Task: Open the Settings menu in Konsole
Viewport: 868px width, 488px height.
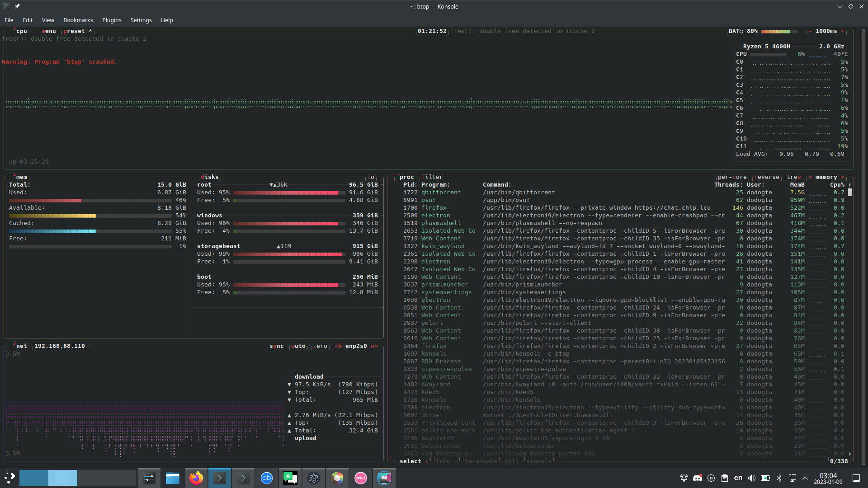Action: click(x=141, y=20)
